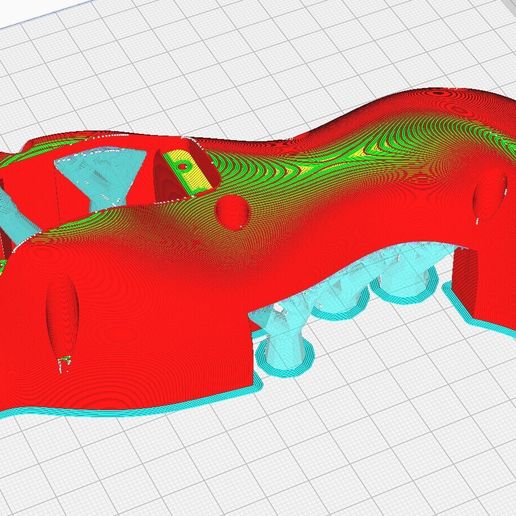Click the small red hole in the yellow surface
516x516 pixels.
(183, 166)
